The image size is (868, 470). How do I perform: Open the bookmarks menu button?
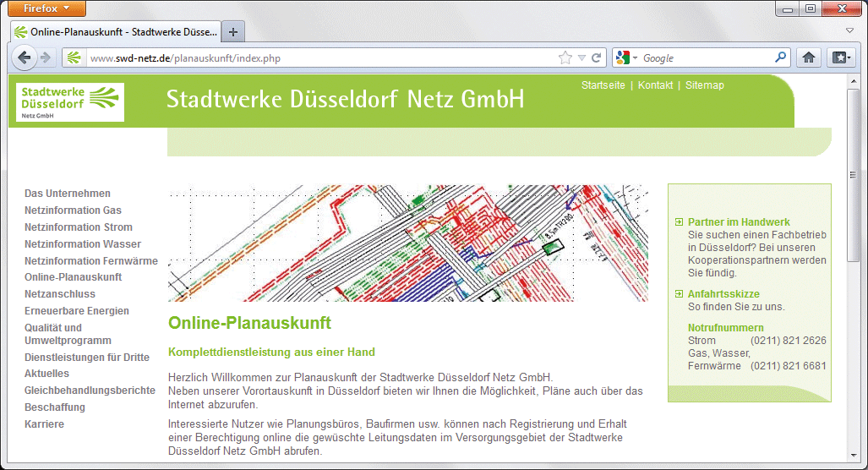click(x=841, y=57)
